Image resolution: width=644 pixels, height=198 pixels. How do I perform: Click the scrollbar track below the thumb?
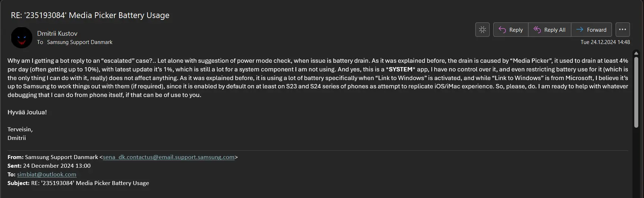(x=636, y=162)
